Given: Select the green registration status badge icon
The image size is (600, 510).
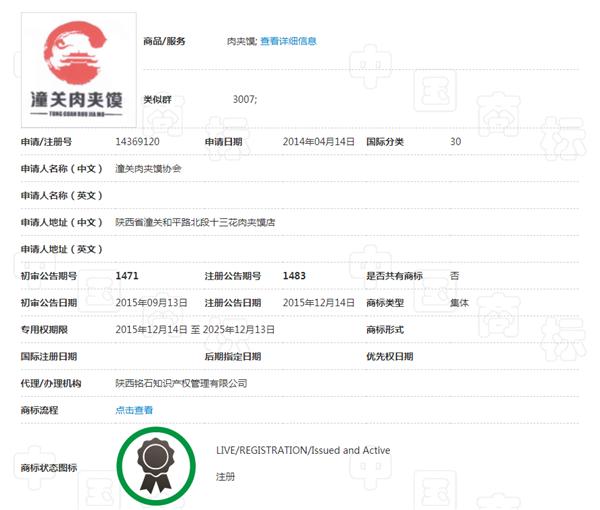Looking at the screenshot, I should pyautogui.click(x=156, y=466).
